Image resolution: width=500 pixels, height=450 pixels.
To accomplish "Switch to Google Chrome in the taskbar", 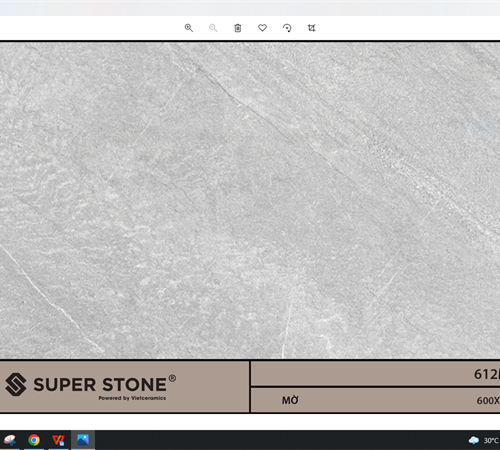I will click(34, 440).
